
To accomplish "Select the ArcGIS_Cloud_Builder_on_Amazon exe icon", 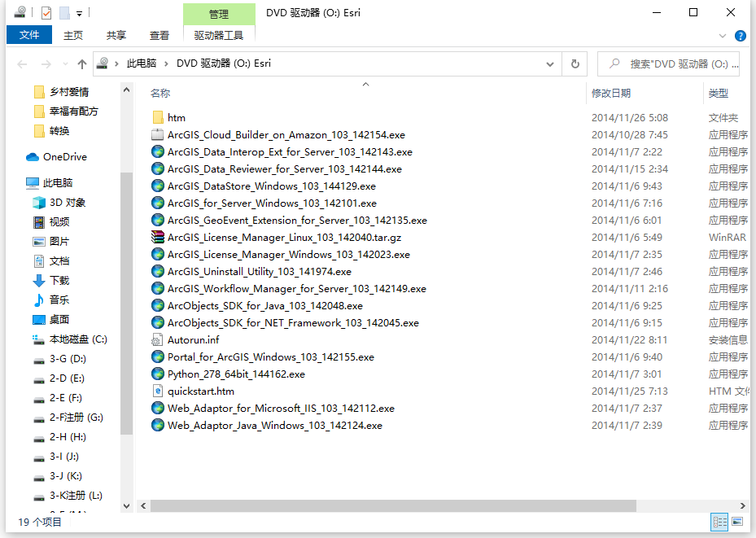I will coord(158,134).
